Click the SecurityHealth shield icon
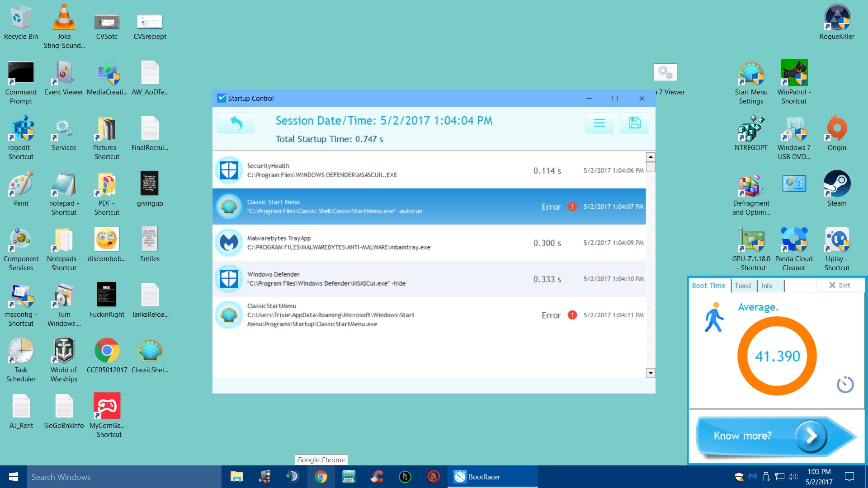Screen dimensions: 868x488 [x=229, y=170]
